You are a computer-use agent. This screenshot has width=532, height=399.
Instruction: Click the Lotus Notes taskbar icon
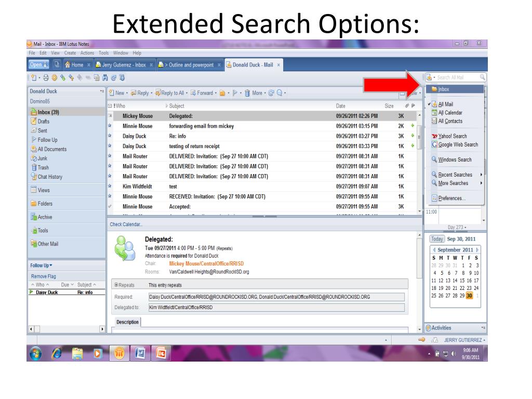pos(119,353)
